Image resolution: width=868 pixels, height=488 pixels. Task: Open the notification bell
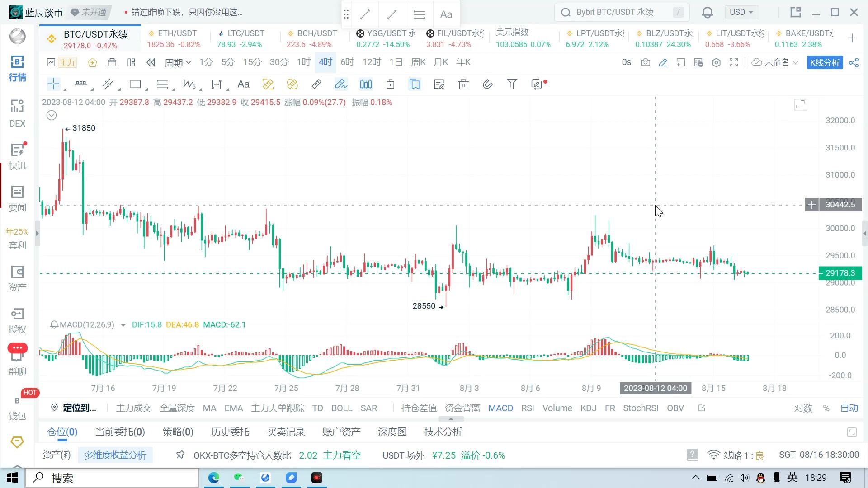pyautogui.click(x=707, y=13)
